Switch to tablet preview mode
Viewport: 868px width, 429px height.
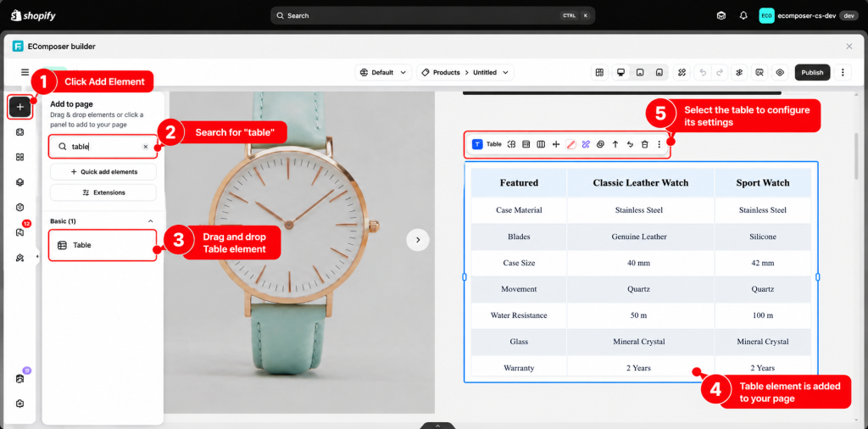tap(640, 73)
